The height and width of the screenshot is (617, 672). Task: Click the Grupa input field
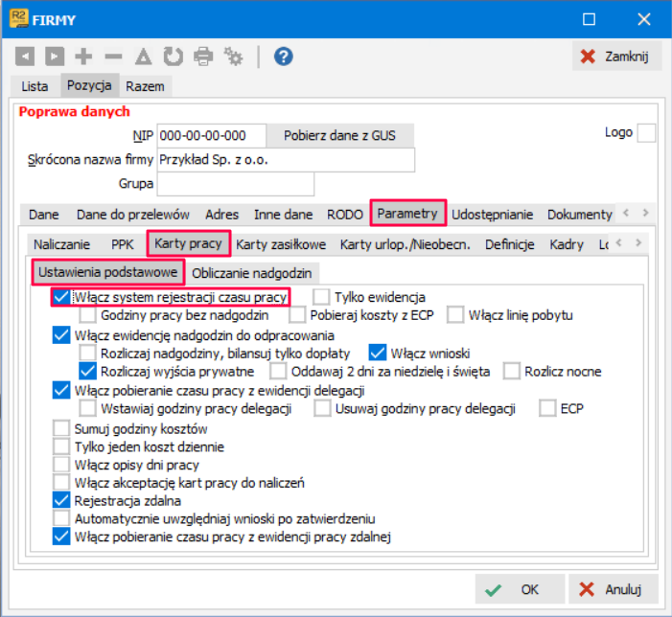pyautogui.click(x=236, y=184)
